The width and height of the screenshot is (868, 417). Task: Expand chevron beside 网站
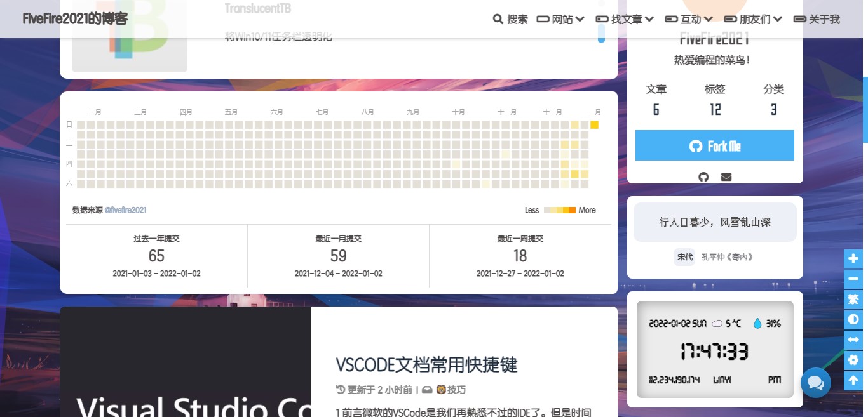(580, 19)
